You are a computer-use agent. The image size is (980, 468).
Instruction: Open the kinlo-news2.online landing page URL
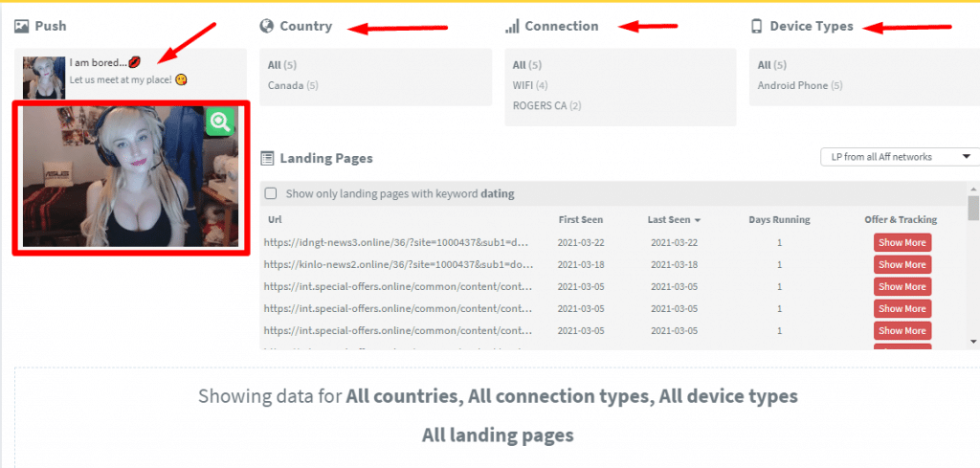pyautogui.click(x=399, y=264)
